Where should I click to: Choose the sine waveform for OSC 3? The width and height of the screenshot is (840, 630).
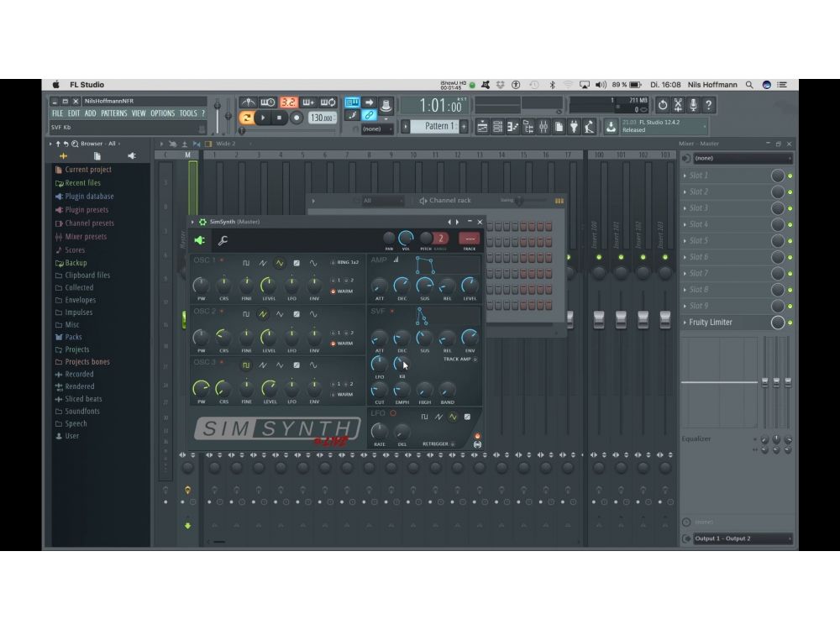pyautogui.click(x=312, y=365)
